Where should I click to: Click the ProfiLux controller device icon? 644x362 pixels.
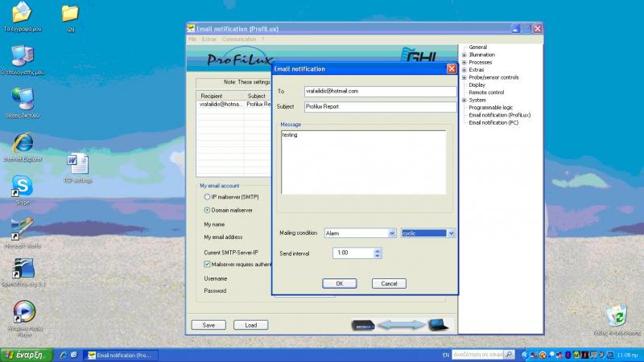tap(363, 325)
